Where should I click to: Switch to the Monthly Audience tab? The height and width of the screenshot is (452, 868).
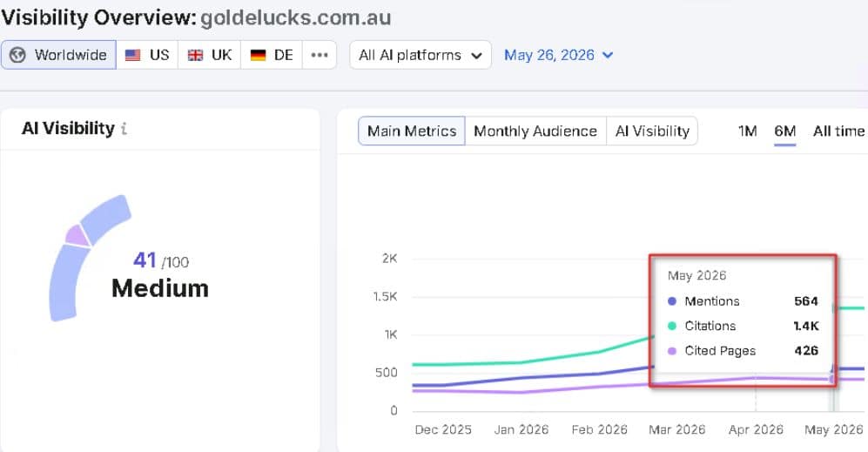pos(535,131)
